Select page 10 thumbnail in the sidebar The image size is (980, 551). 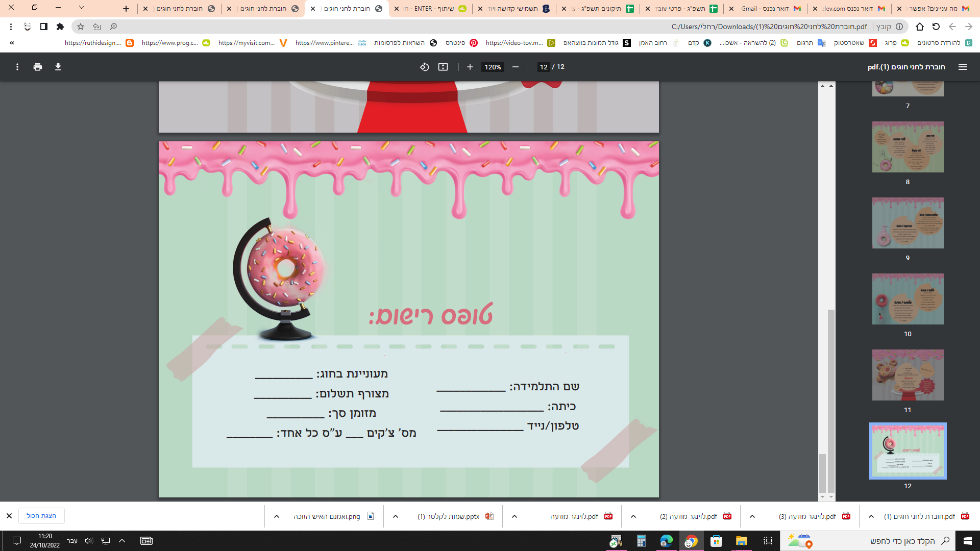pyautogui.click(x=908, y=299)
